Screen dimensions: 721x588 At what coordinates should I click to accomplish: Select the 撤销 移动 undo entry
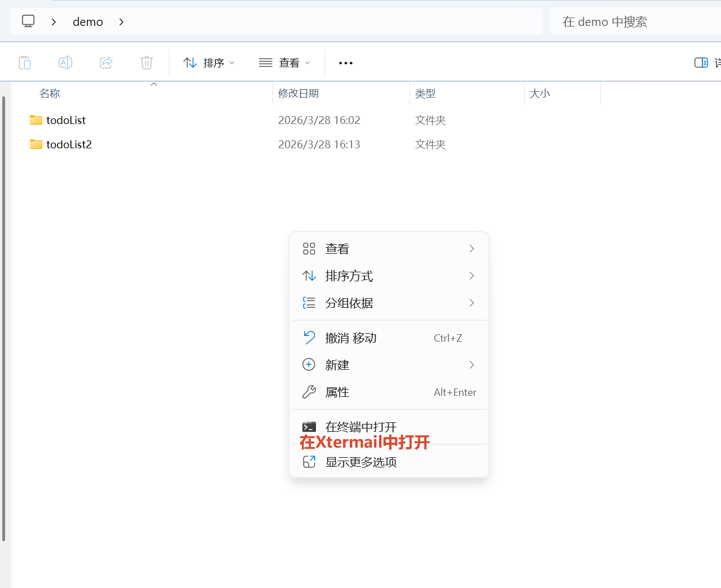pyautogui.click(x=351, y=338)
